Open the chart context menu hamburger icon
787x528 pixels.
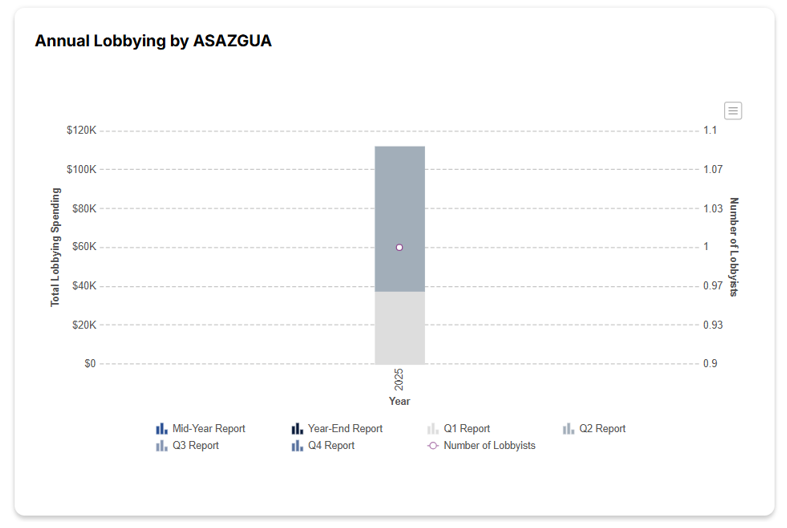pos(733,111)
